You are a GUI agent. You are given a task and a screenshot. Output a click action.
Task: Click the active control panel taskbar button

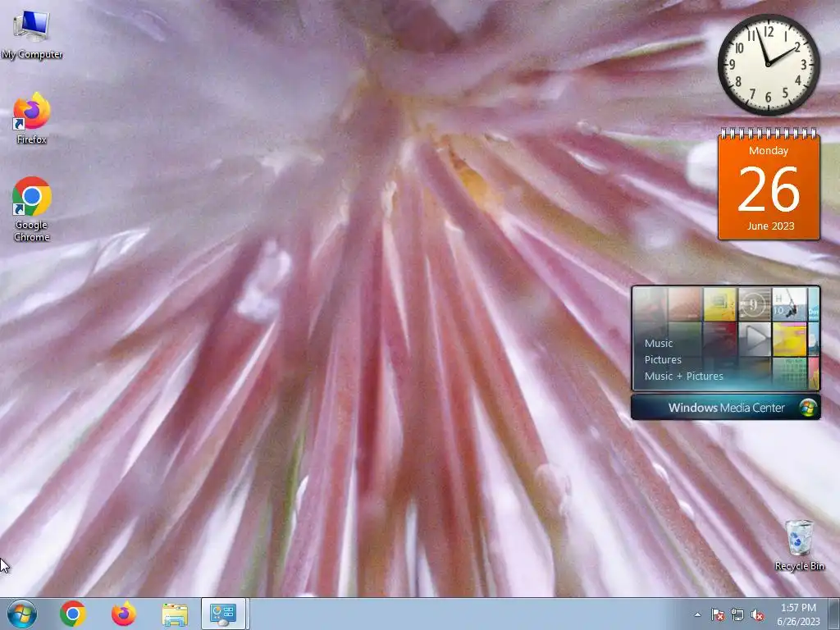[223, 614]
